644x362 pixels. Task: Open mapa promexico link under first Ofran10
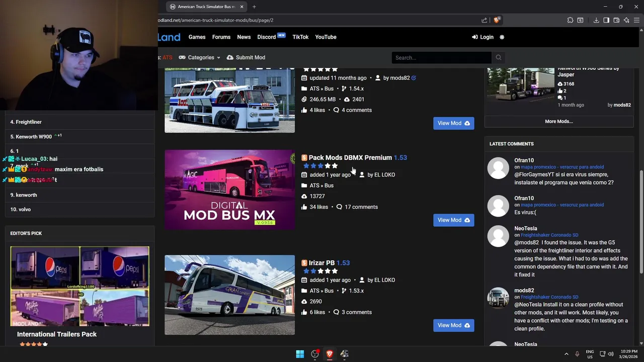click(562, 167)
